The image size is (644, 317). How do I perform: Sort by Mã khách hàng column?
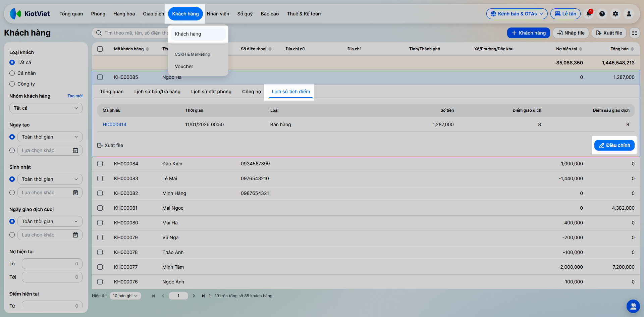pos(147,49)
